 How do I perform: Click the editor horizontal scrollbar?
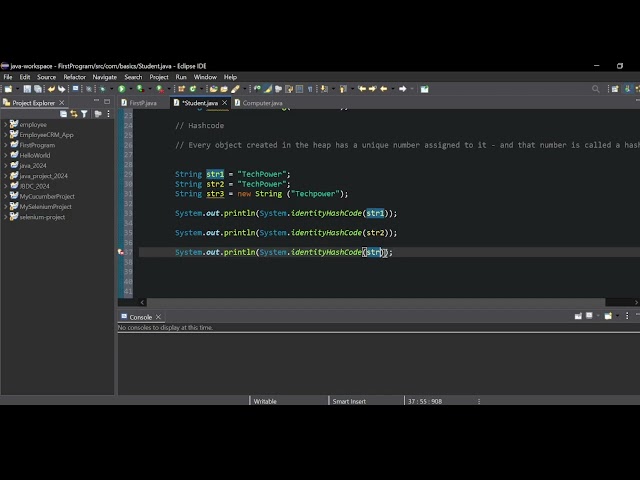(376, 302)
